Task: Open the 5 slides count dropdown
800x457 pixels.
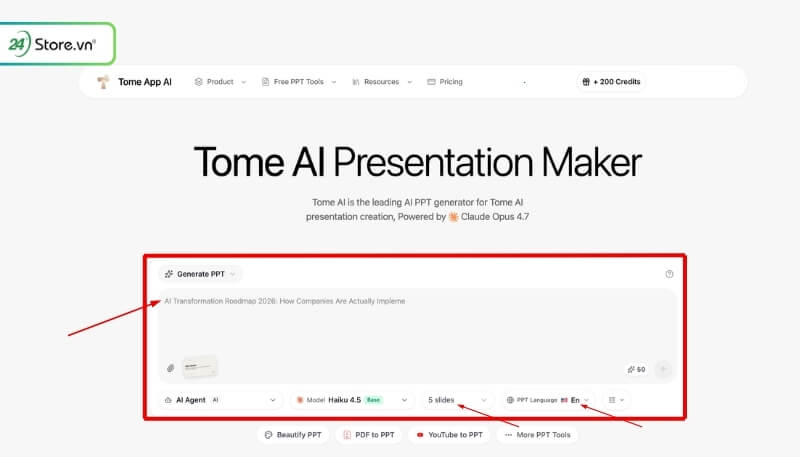Action: [457, 400]
